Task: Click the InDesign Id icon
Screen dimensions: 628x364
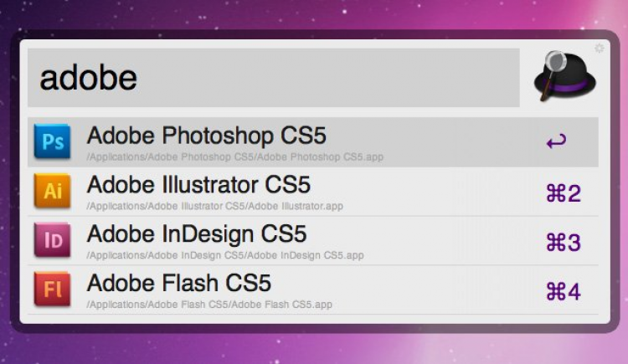Action: pos(53,240)
